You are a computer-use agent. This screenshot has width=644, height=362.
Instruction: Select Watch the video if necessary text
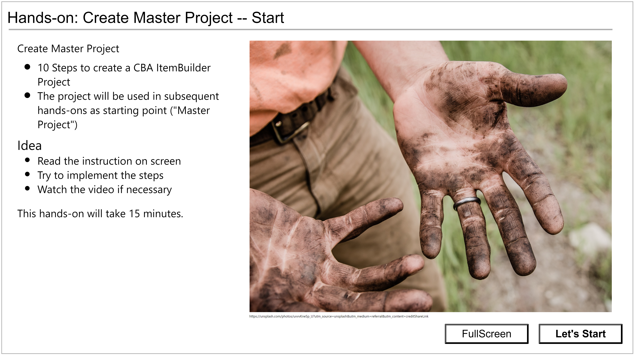point(105,190)
